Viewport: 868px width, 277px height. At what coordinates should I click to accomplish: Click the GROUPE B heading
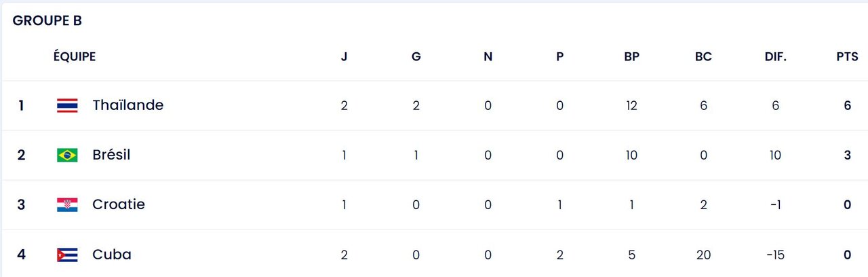(47, 21)
